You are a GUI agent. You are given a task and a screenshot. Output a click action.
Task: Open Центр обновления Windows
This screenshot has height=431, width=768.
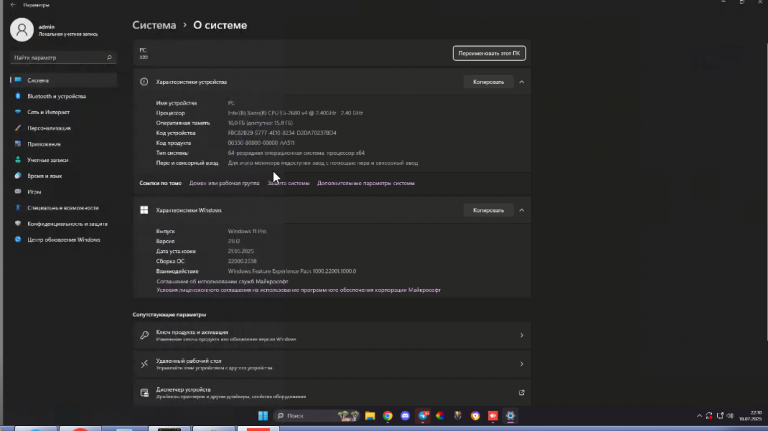click(63, 239)
